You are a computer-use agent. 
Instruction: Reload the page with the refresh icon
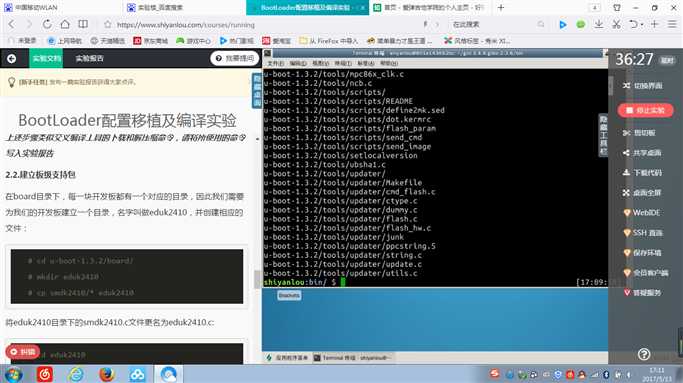[47, 24]
